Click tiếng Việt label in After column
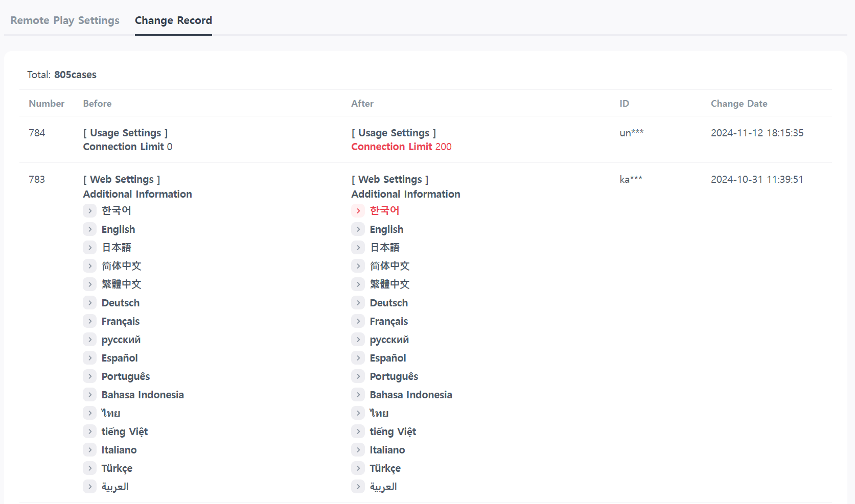 (392, 431)
